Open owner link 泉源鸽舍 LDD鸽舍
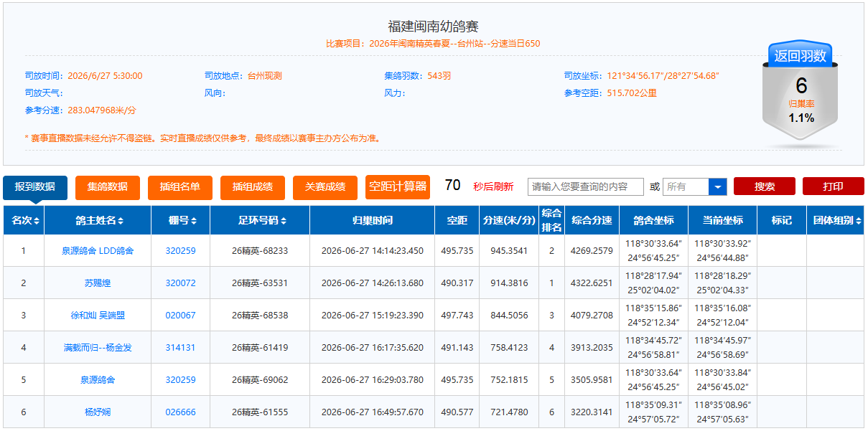 (x=98, y=251)
